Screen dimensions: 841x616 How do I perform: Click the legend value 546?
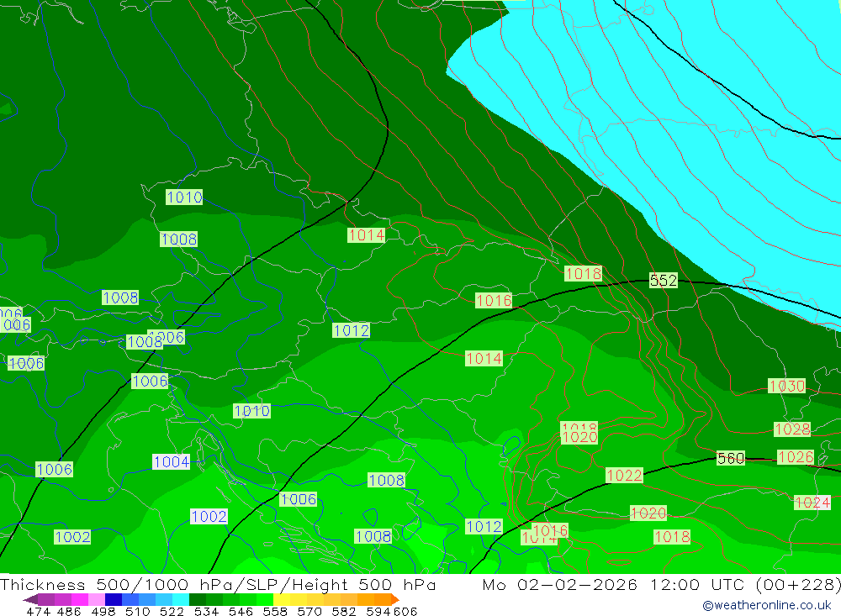[241, 612]
